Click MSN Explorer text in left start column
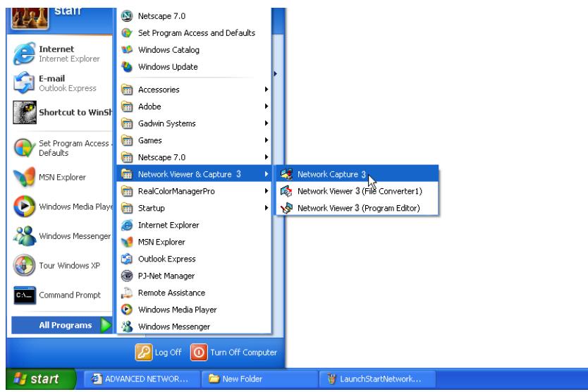This screenshot has height=392, width=588. tap(62, 177)
